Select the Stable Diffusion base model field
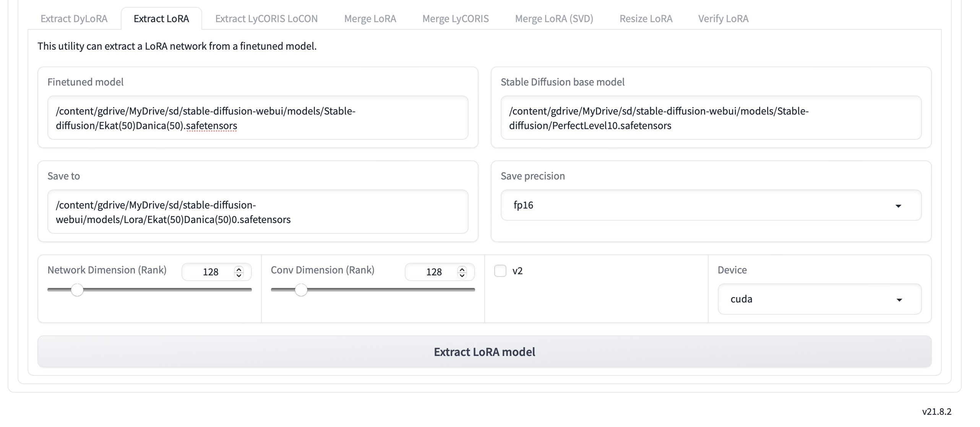The height and width of the screenshot is (427, 980). [711, 118]
